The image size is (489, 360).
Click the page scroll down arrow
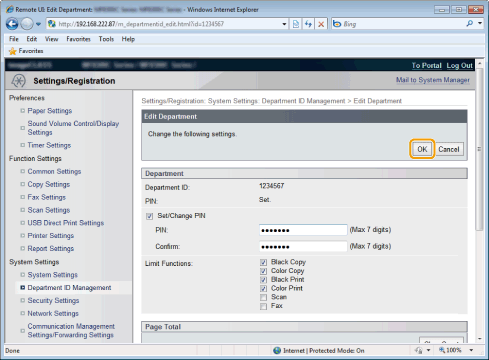480,339
